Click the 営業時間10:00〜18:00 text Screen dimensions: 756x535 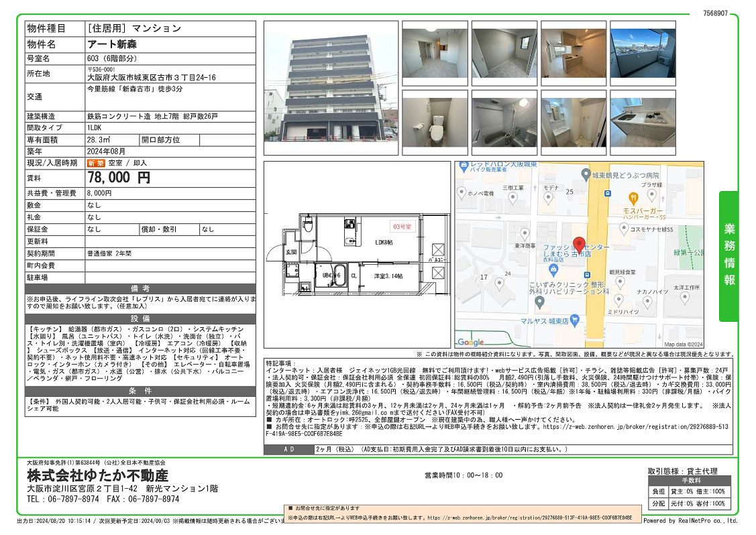coord(464,475)
